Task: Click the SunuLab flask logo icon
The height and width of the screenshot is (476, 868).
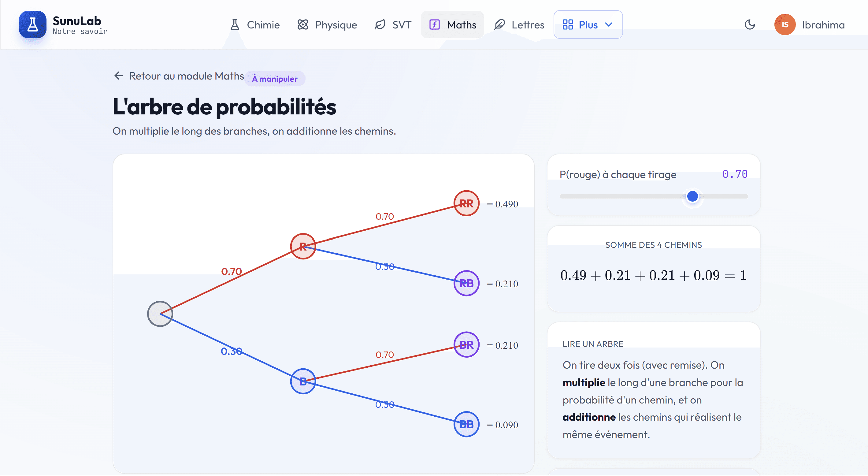Action: (33, 24)
